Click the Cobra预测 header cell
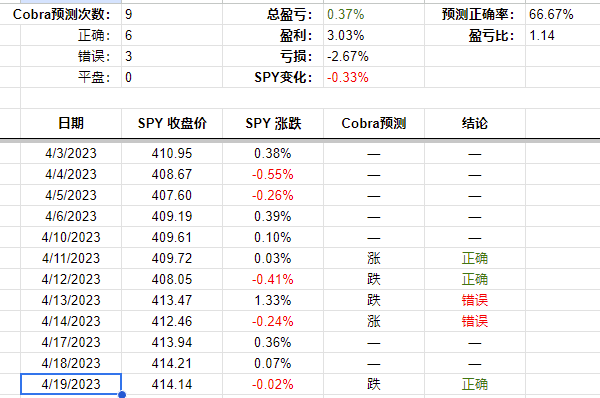The width and height of the screenshot is (600, 398). click(x=374, y=123)
